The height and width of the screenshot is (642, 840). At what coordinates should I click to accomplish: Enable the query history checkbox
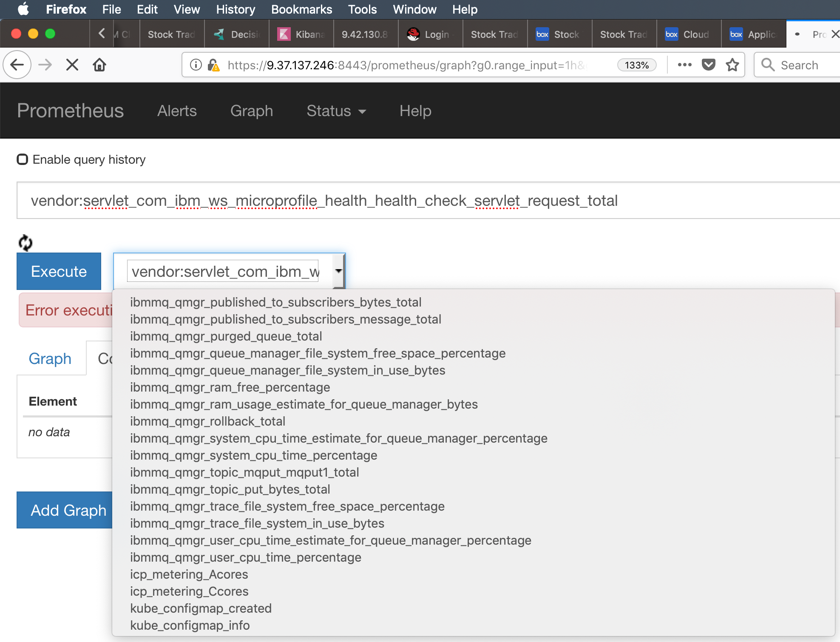point(23,159)
